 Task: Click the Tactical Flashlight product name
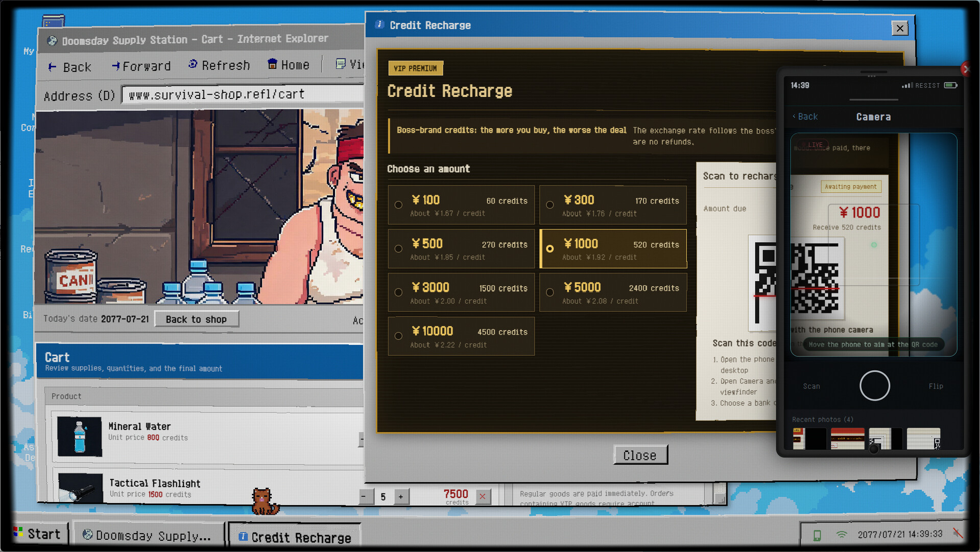click(x=155, y=484)
